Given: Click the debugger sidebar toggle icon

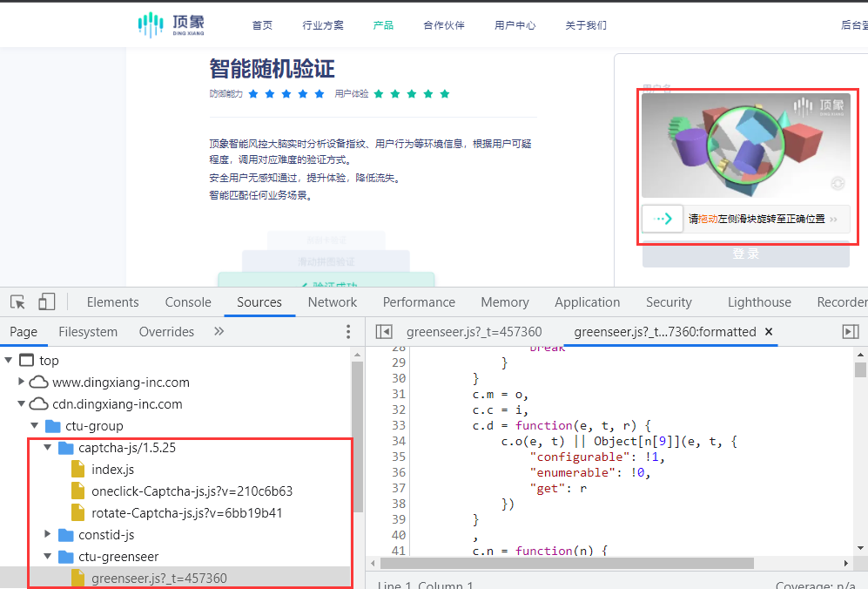Looking at the screenshot, I should pyautogui.click(x=851, y=332).
